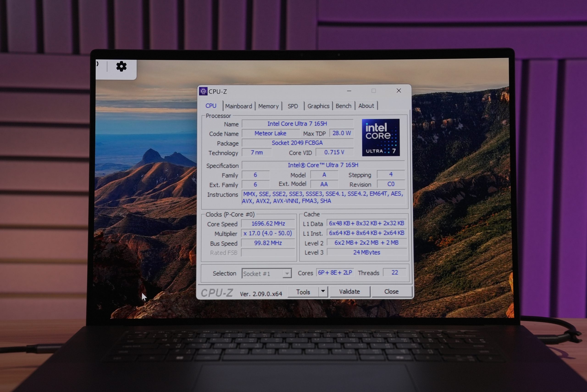Image resolution: width=587 pixels, height=392 pixels.
Task: Click the gear settings icon on the desktop
Action: [121, 66]
